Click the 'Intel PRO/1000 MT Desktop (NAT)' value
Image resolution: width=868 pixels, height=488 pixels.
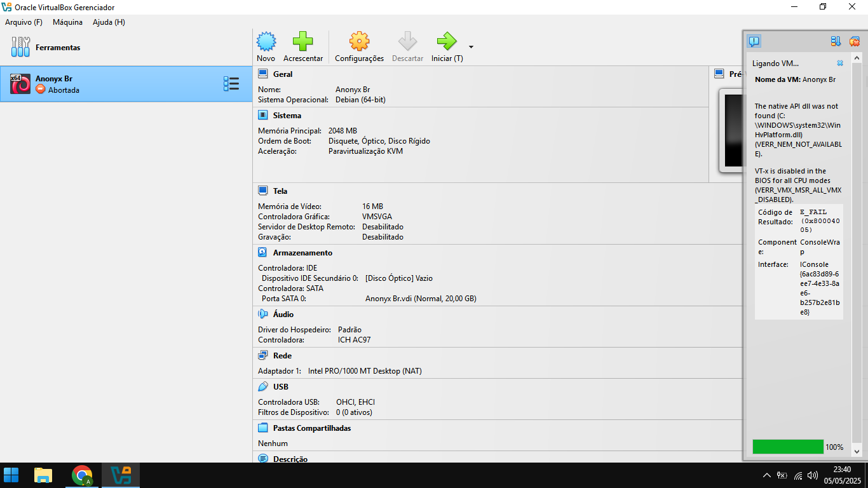click(x=365, y=371)
